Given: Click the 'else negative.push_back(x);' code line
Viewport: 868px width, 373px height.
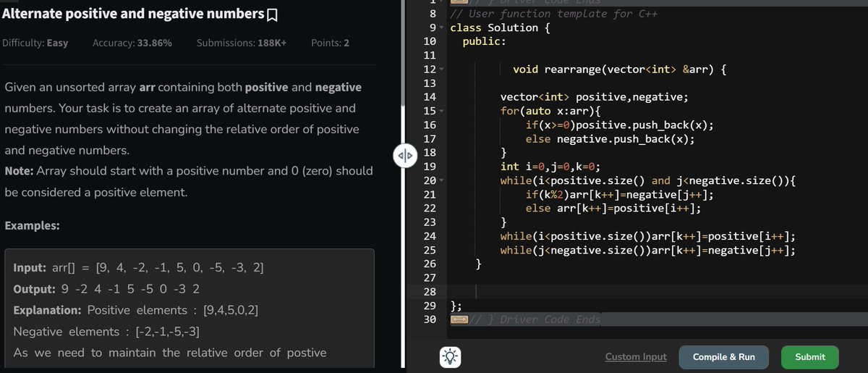Looking at the screenshot, I should click(x=610, y=139).
